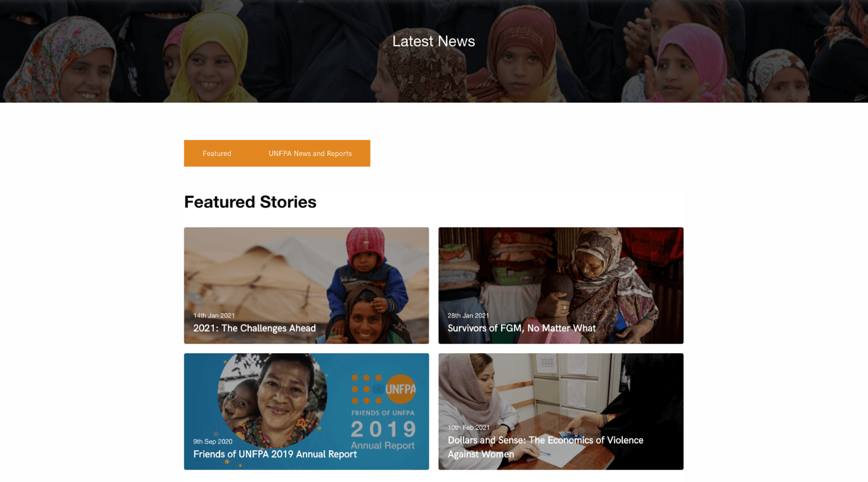Click the 9th Sep 2020 date label
Image resolution: width=868 pixels, height=482 pixels.
(213, 441)
